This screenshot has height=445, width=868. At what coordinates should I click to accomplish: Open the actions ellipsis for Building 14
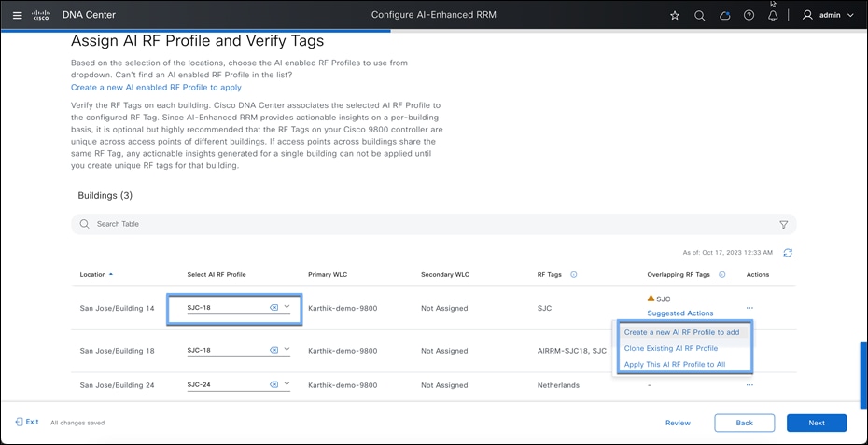point(749,308)
